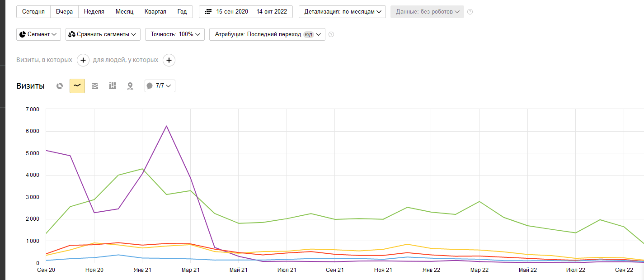Screen dimensions: 644x280
Task: Select the 'Месяц' period tab
Action: pyautogui.click(x=124, y=12)
